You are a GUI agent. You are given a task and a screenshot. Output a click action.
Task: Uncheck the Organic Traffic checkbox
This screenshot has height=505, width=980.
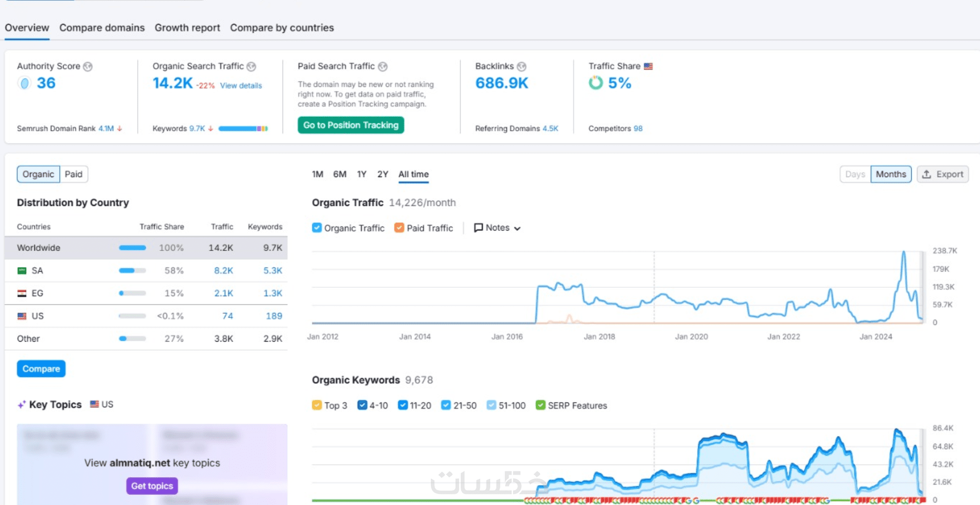(x=317, y=228)
